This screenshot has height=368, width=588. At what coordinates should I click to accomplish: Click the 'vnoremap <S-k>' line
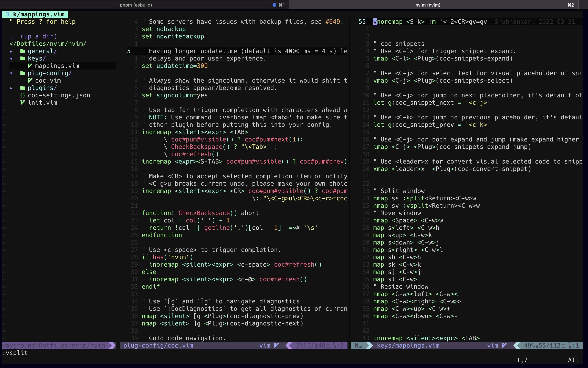(x=430, y=22)
